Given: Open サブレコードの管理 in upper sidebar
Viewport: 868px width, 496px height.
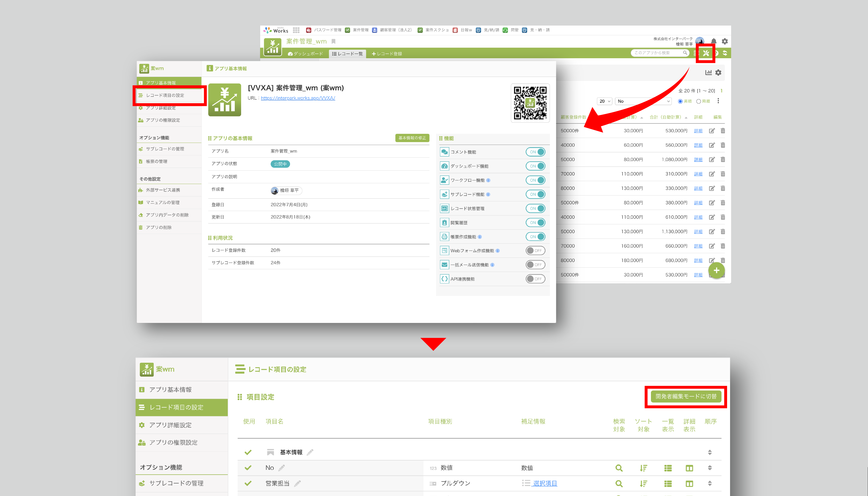Looking at the screenshot, I should pyautogui.click(x=169, y=149).
